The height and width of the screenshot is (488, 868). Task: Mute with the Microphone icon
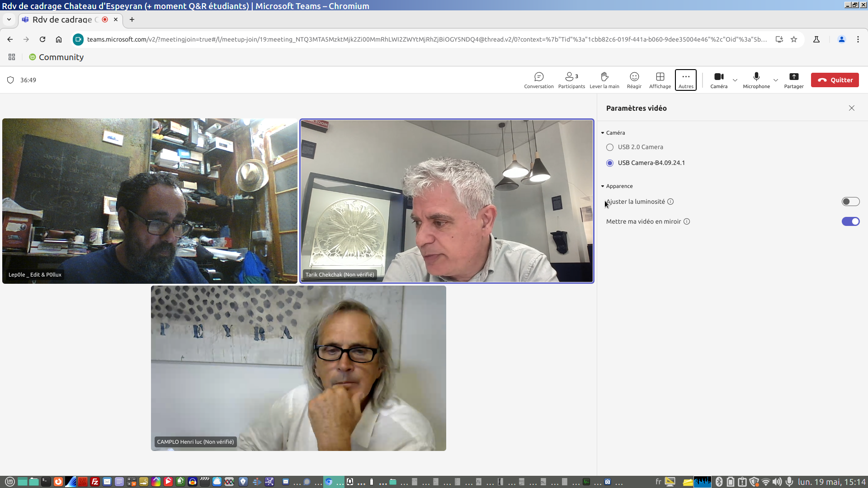tap(756, 80)
